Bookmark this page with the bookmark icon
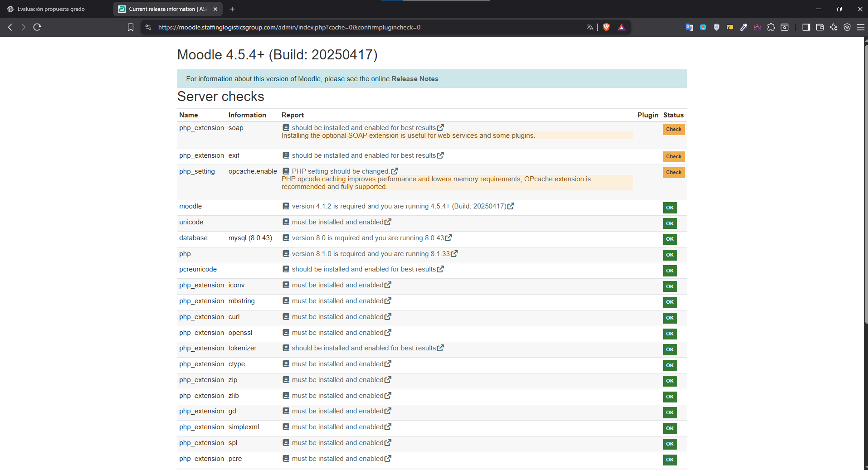Screen dimensions: 868x470 [131, 27]
